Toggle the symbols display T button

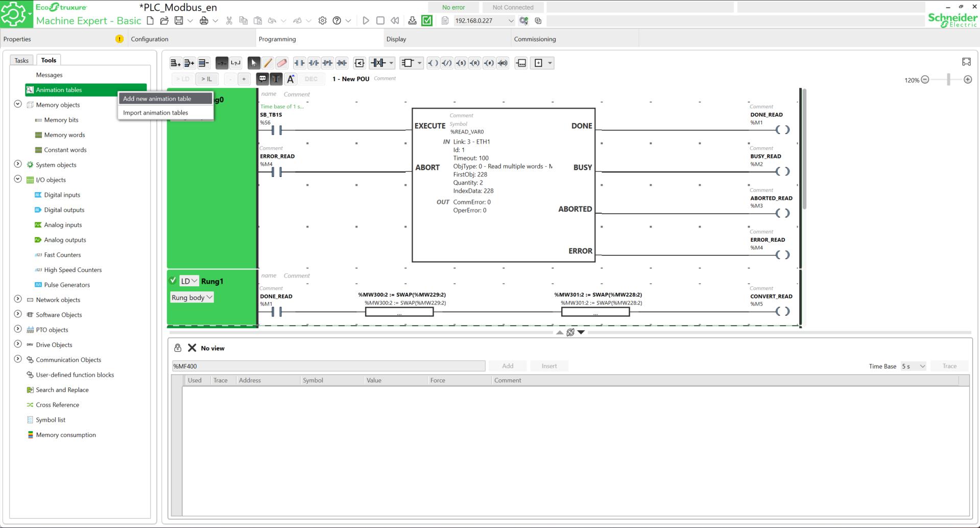coord(276,79)
